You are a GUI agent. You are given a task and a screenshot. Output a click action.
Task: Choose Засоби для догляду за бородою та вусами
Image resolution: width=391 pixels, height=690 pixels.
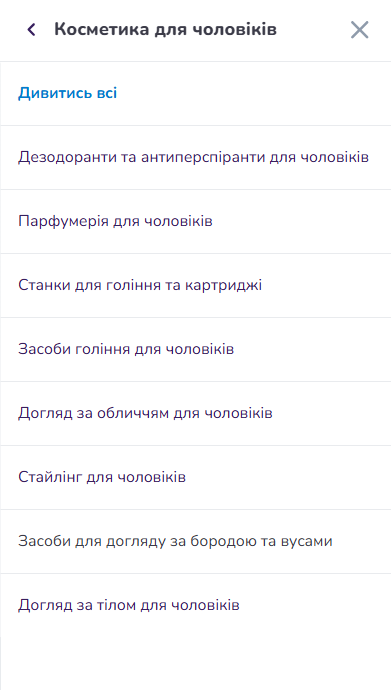click(x=195, y=541)
